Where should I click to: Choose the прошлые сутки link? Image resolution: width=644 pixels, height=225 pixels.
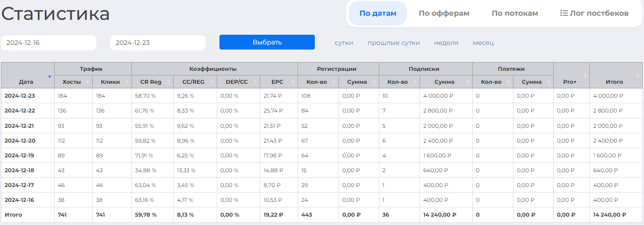coord(394,43)
